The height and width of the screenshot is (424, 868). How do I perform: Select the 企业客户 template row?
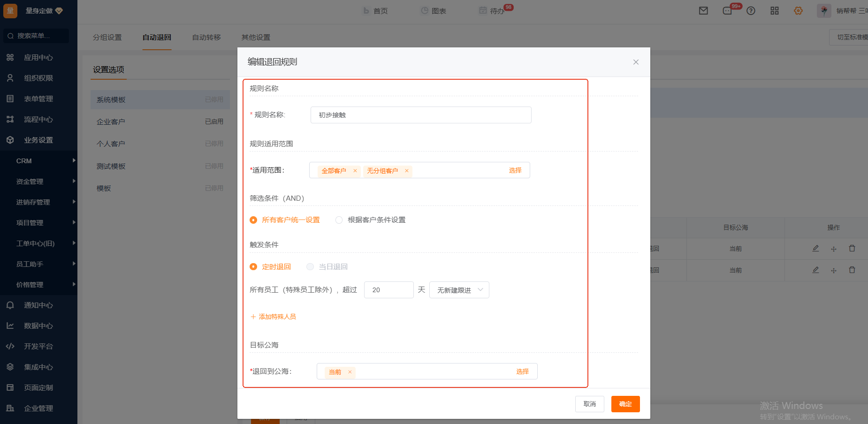point(160,121)
